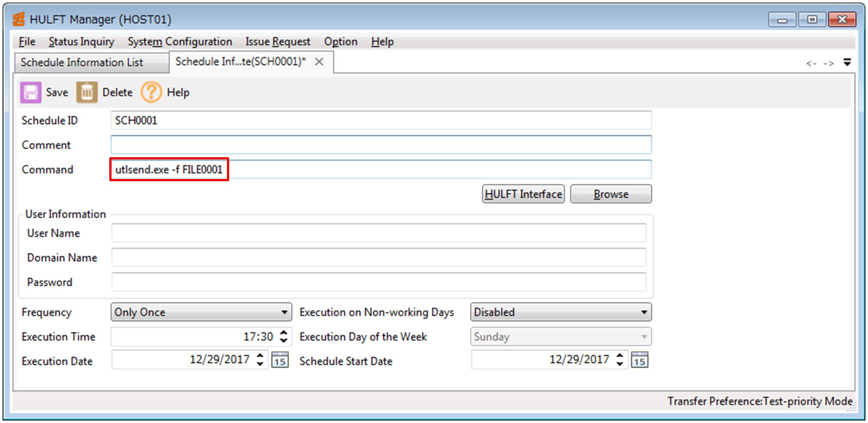This screenshot has height=423, width=868.
Task: Click the Help question mark icon
Action: point(151,92)
